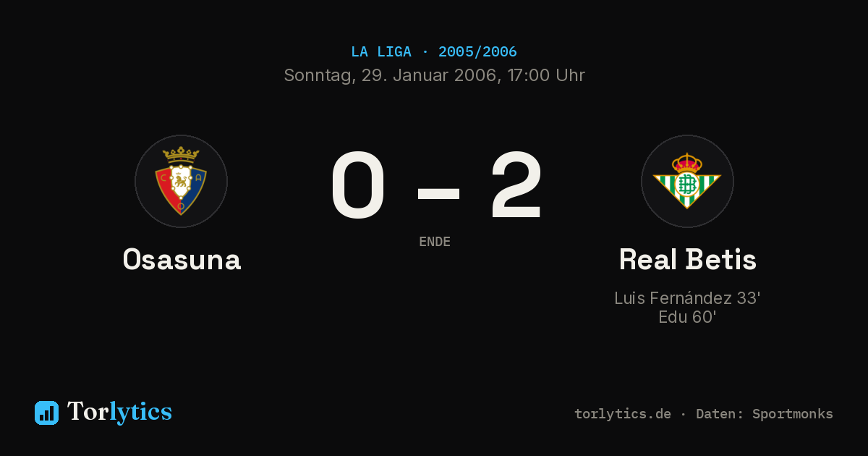Click the Osasuna club crest
Image resolution: width=868 pixels, height=456 pixels.
[181, 181]
